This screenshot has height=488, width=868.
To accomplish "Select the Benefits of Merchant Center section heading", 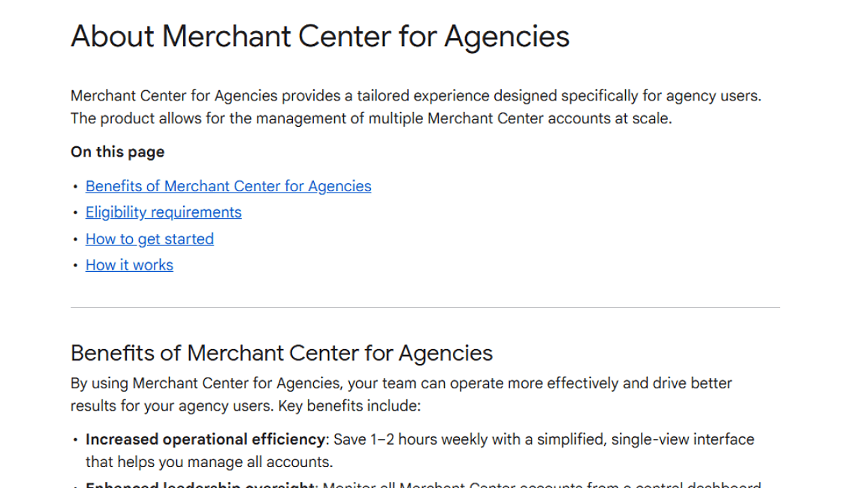I will [x=281, y=353].
